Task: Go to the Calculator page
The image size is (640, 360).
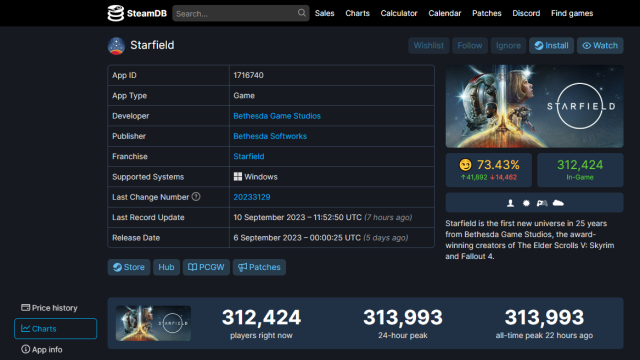Action: click(x=399, y=13)
